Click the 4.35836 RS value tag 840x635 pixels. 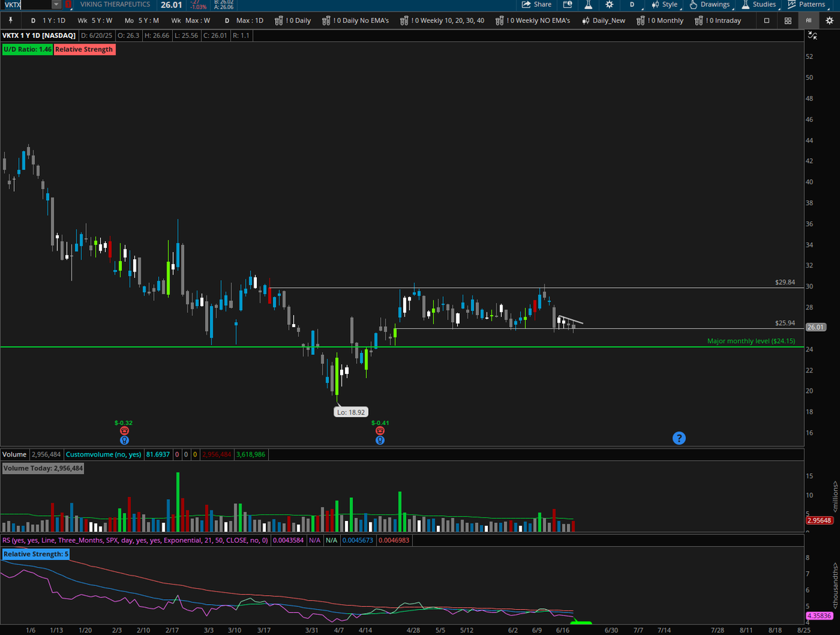click(x=818, y=615)
